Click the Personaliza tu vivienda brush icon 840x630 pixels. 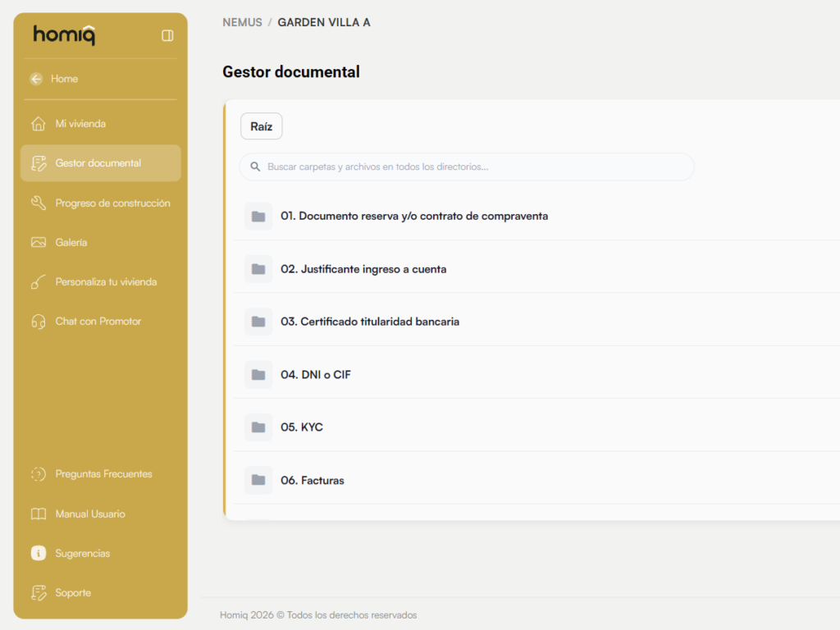point(38,282)
